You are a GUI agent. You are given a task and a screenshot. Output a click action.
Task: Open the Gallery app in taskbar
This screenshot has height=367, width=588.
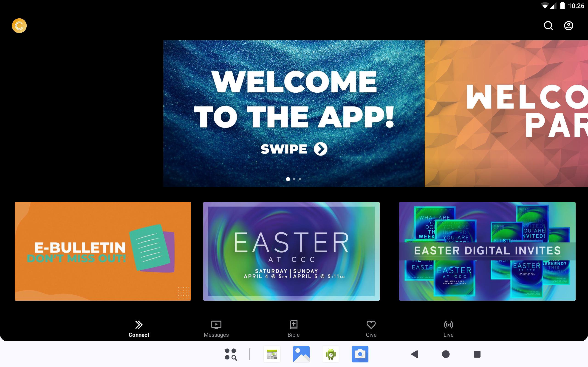[x=301, y=354]
